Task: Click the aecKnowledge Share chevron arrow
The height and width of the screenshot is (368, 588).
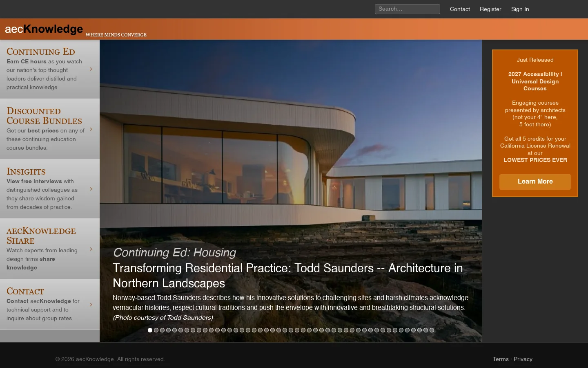Action: pos(91,249)
